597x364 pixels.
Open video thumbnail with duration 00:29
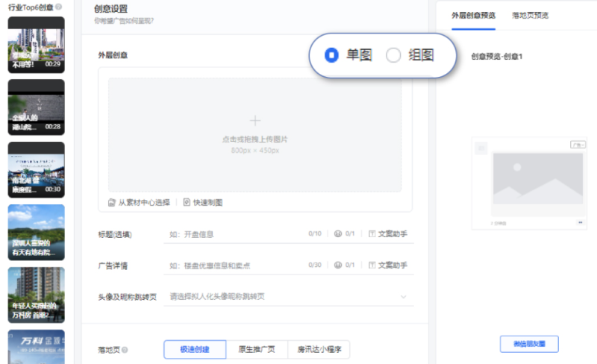(36, 45)
